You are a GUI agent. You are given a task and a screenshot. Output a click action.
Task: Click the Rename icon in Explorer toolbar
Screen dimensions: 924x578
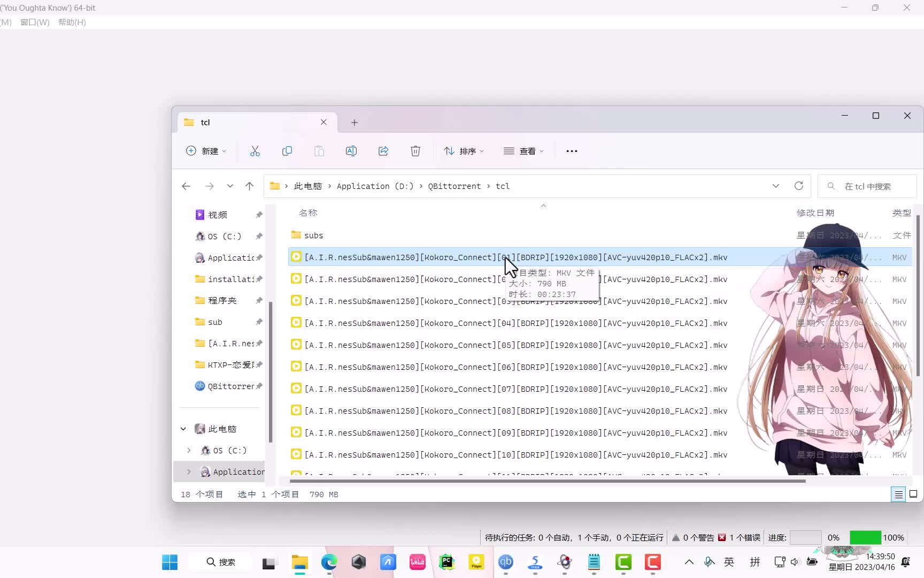351,151
